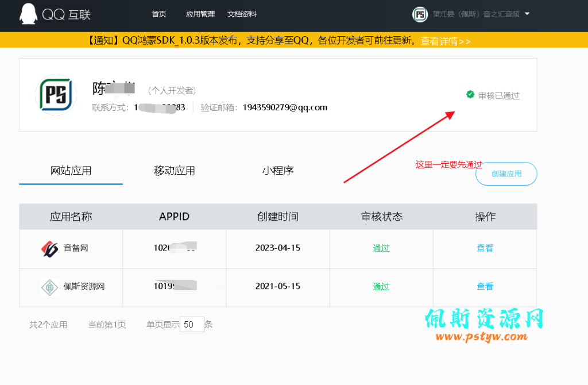Switch to the 小程序 tab
The height and width of the screenshot is (385, 588).
tap(278, 171)
